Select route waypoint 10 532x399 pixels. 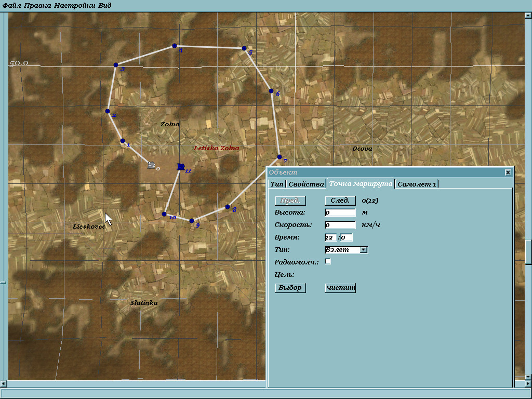tap(164, 214)
